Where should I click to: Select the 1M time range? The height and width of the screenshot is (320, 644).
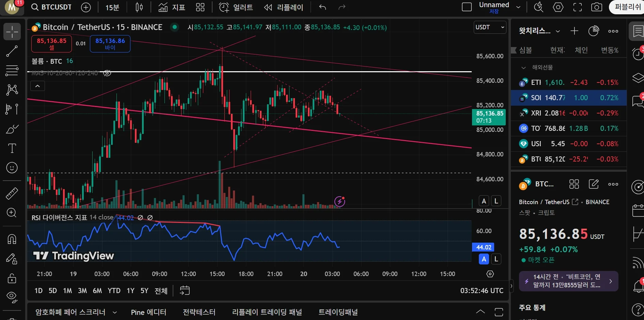[67, 291]
